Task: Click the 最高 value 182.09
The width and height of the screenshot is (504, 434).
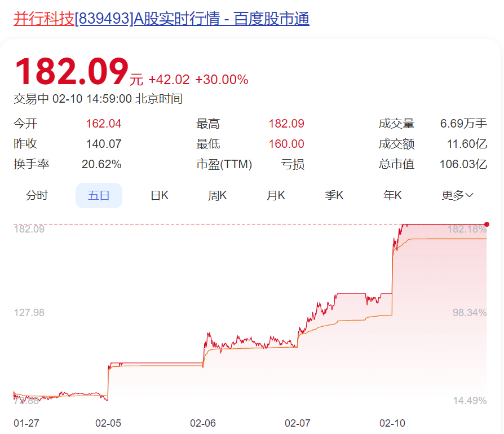Action: [286, 124]
